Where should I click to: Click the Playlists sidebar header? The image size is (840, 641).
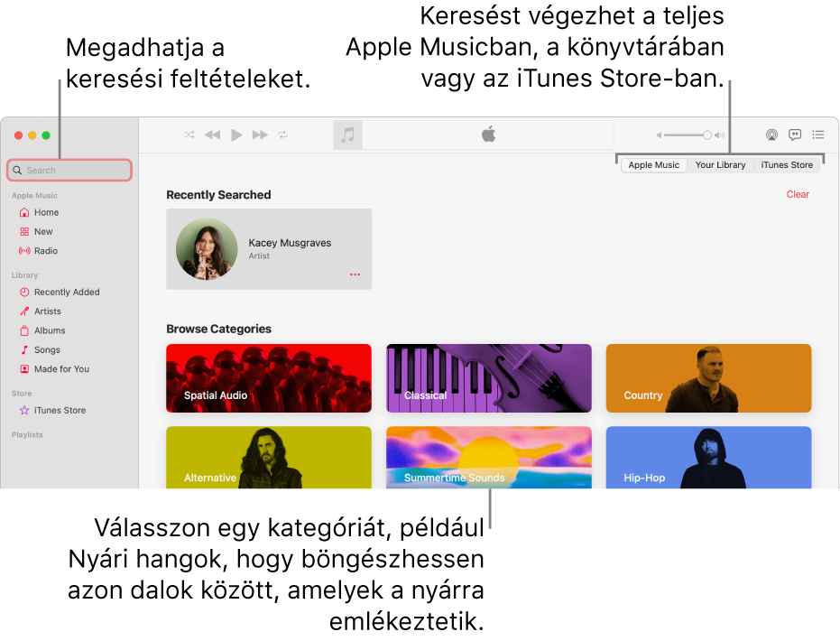coord(27,434)
